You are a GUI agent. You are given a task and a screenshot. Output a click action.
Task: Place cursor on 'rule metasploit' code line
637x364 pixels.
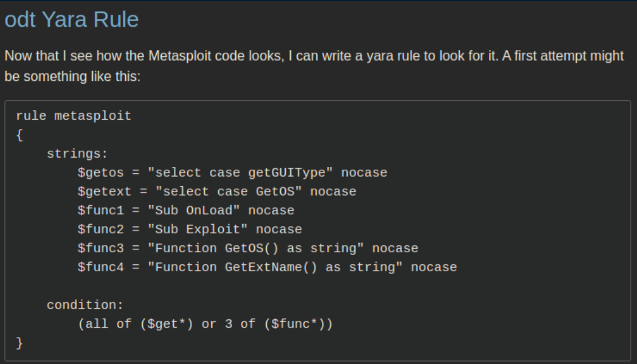click(x=73, y=116)
